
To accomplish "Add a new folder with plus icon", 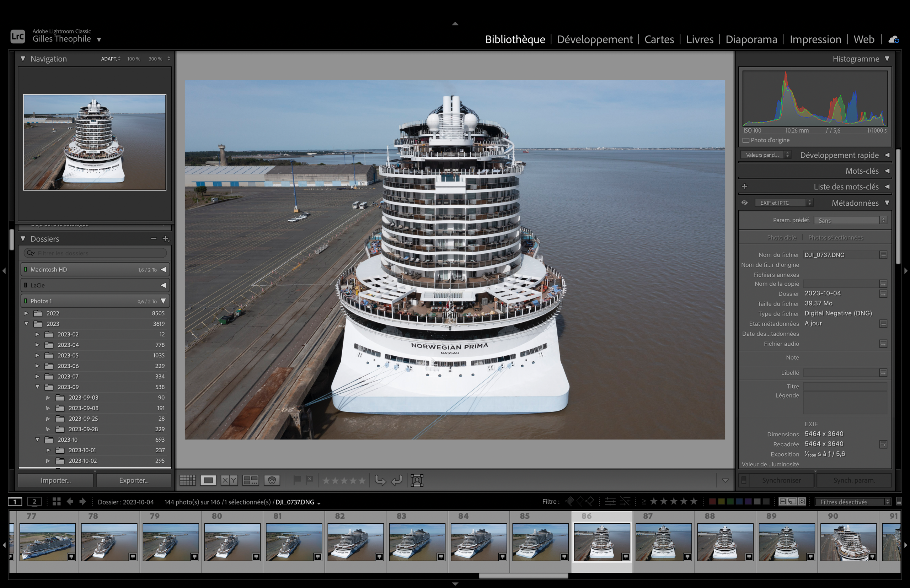I will pos(166,239).
